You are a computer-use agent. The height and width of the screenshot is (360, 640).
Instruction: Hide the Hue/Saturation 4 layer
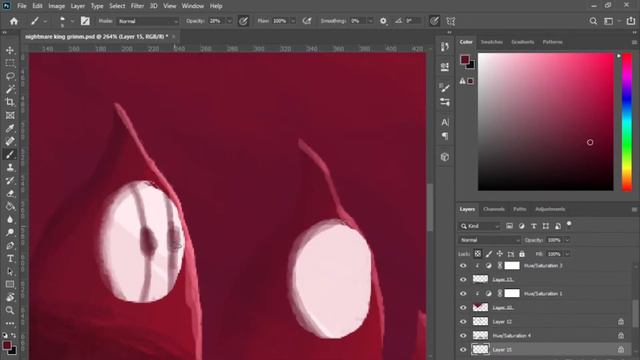click(463, 336)
